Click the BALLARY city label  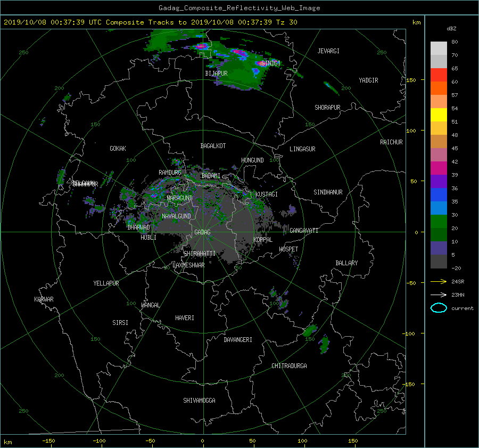[x=346, y=263]
